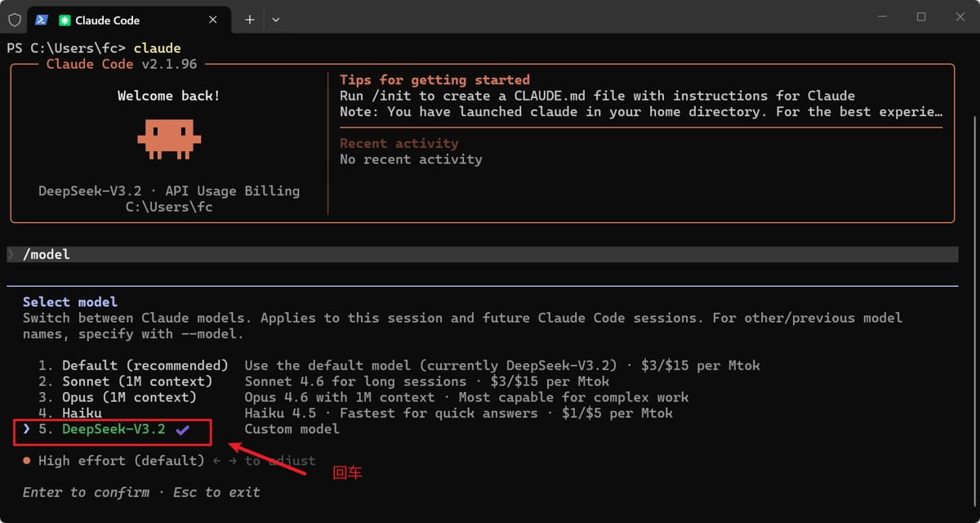
Task: Click the orange High effort bullet dot
Action: point(27,461)
